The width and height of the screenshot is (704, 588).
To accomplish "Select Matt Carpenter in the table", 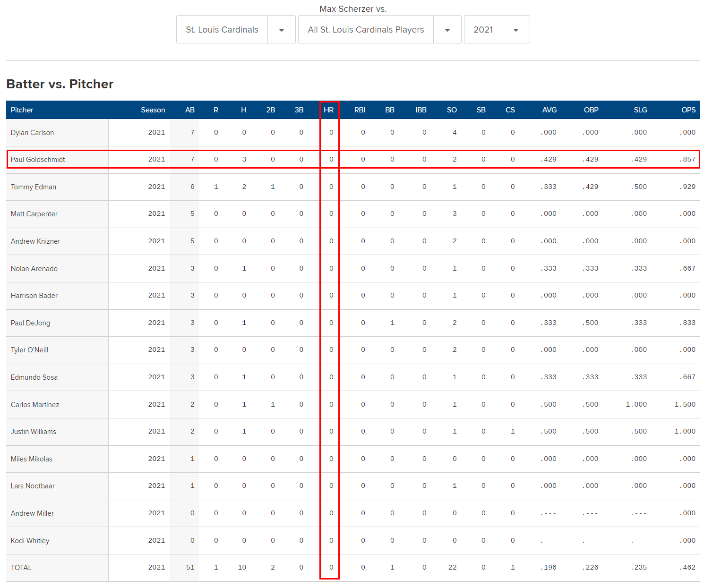I will [34, 214].
